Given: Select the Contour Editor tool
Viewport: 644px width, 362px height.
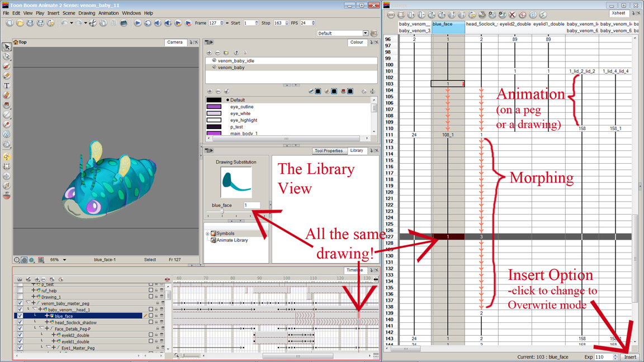Looking at the screenshot, I should point(7,56).
